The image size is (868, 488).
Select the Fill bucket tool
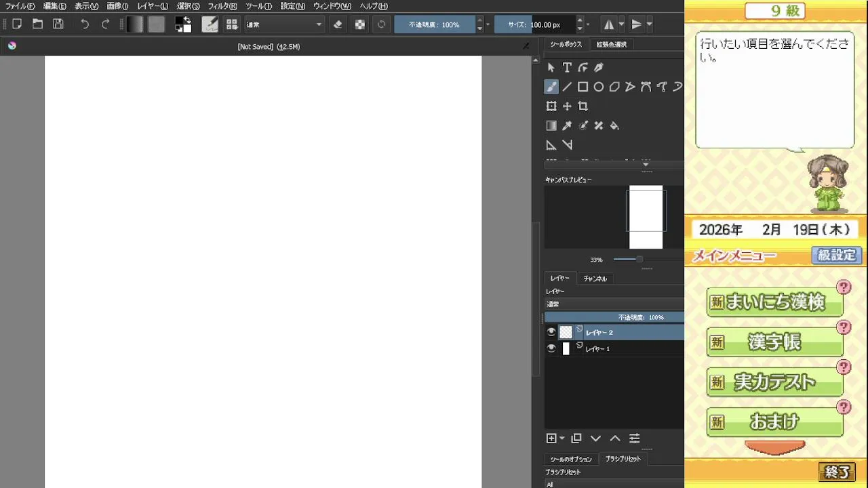(x=614, y=125)
